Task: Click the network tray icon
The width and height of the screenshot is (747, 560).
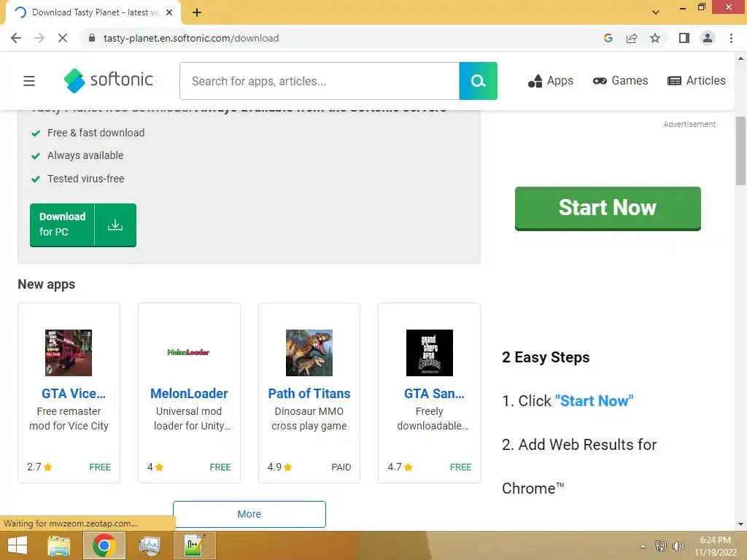Action: pos(661,546)
